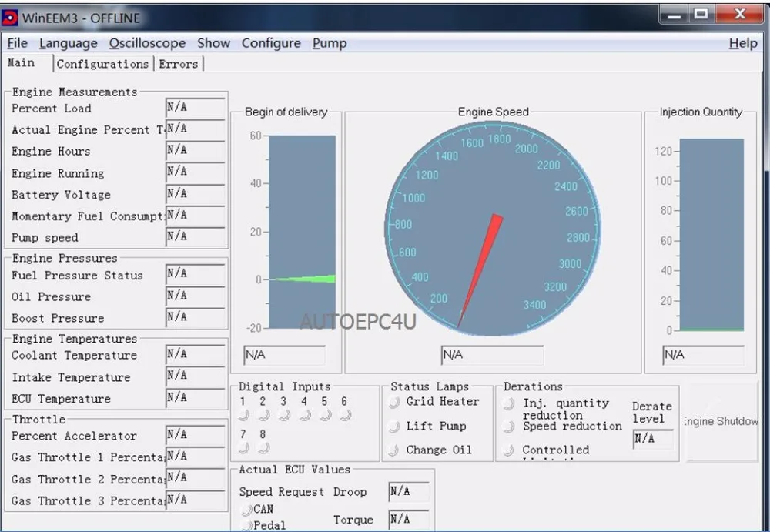Open the File menu

pyautogui.click(x=17, y=43)
